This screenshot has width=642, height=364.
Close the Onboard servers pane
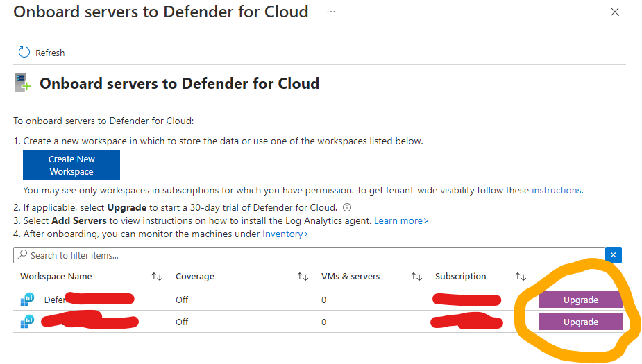[614, 12]
